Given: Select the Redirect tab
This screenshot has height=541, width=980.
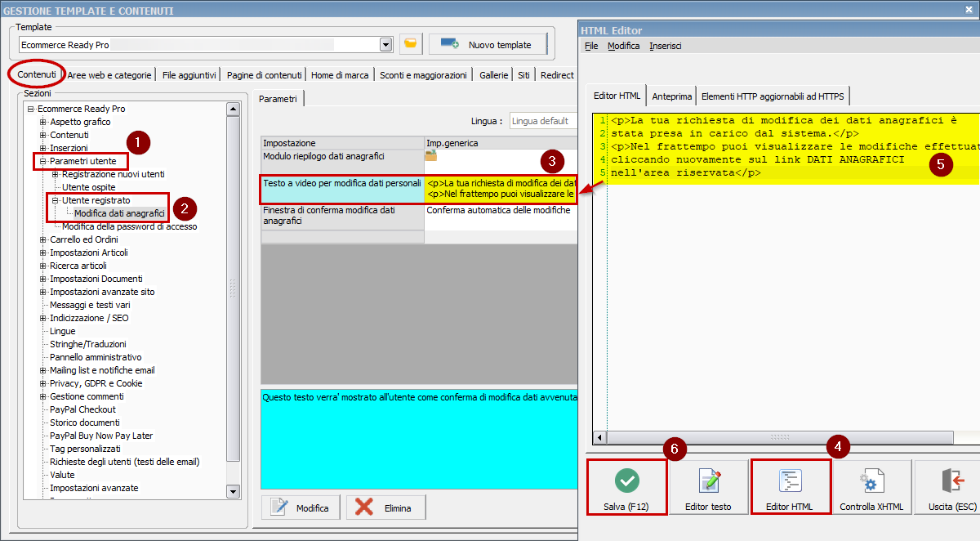Looking at the screenshot, I should 557,74.
